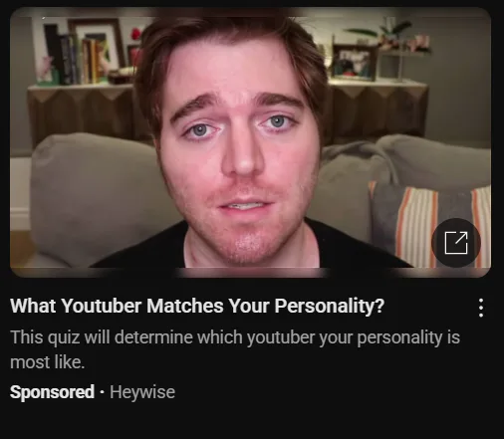Click the word 'Youtuber' in the title
504x439 pixels.
pyautogui.click(x=101, y=306)
